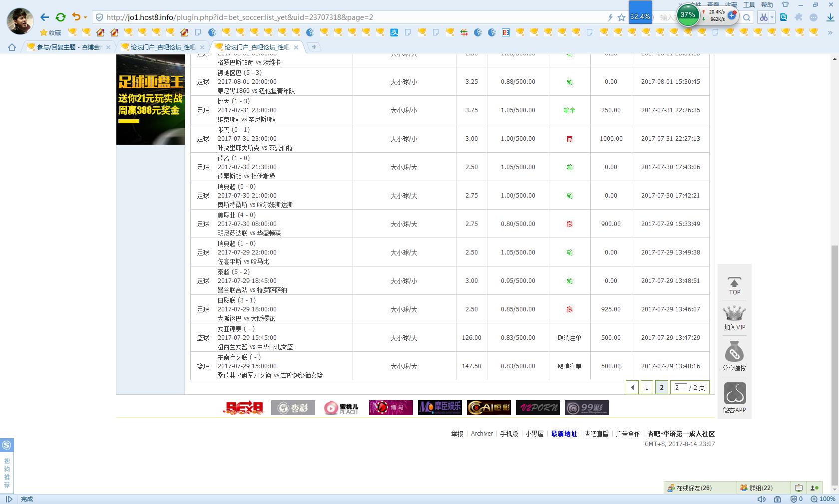Open the downloads arrow icon
Viewport: 839px width, 504px height.
[830, 17]
